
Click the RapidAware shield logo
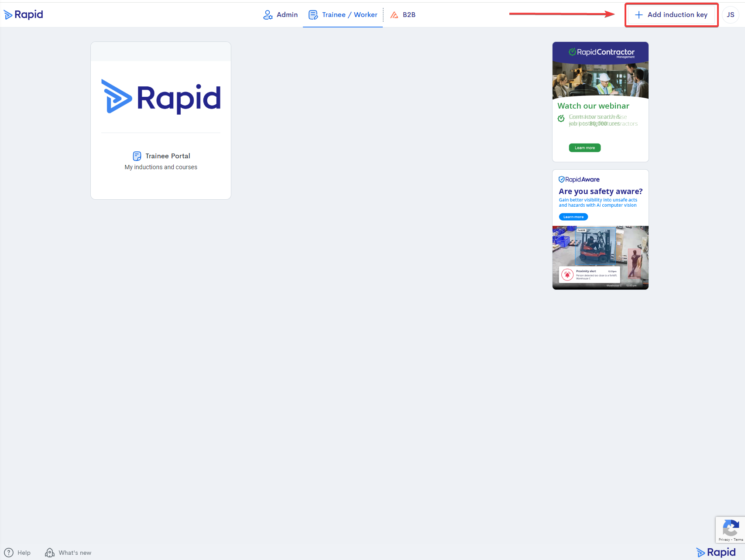click(579, 179)
